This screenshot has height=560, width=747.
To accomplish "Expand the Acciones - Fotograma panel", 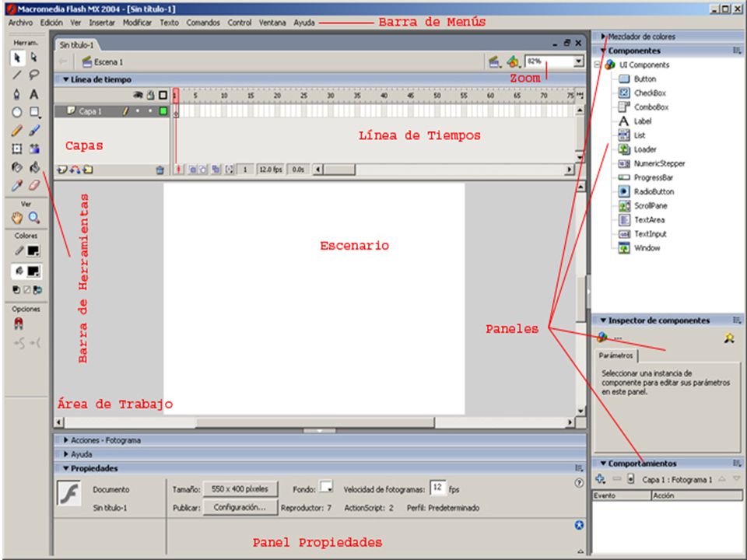I will (x=66, y=440).
